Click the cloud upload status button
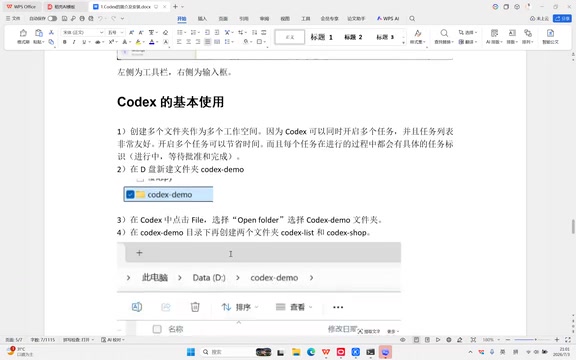 click(539, 18)
